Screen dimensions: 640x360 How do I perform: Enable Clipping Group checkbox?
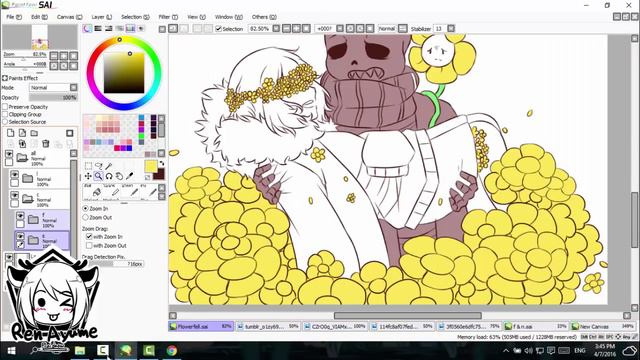point(5,115)
